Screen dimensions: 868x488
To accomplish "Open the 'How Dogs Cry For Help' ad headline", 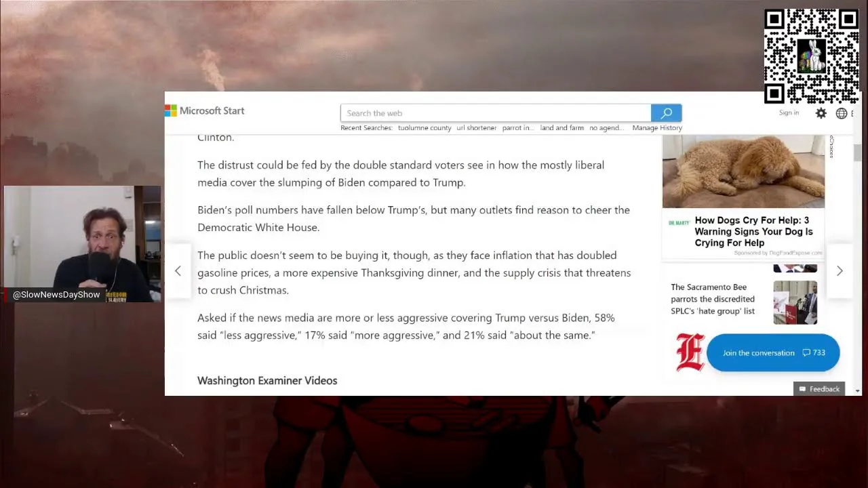I will click(753, 231).
